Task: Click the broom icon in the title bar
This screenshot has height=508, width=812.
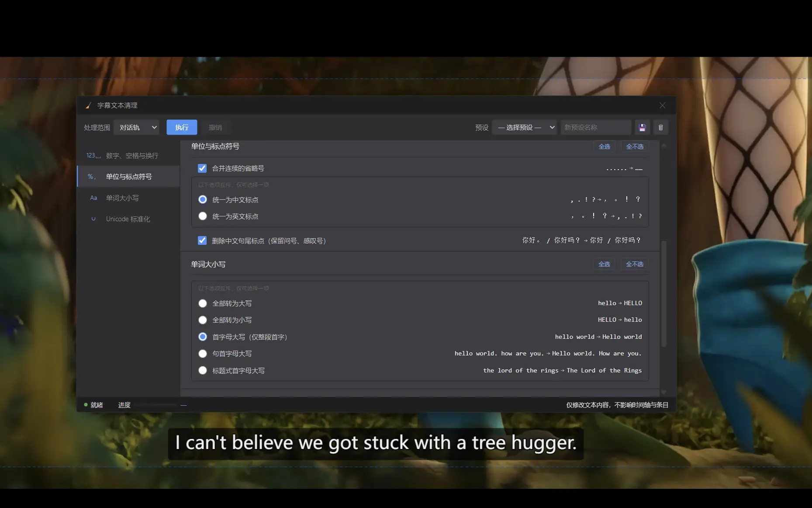Action: point(88,105)
